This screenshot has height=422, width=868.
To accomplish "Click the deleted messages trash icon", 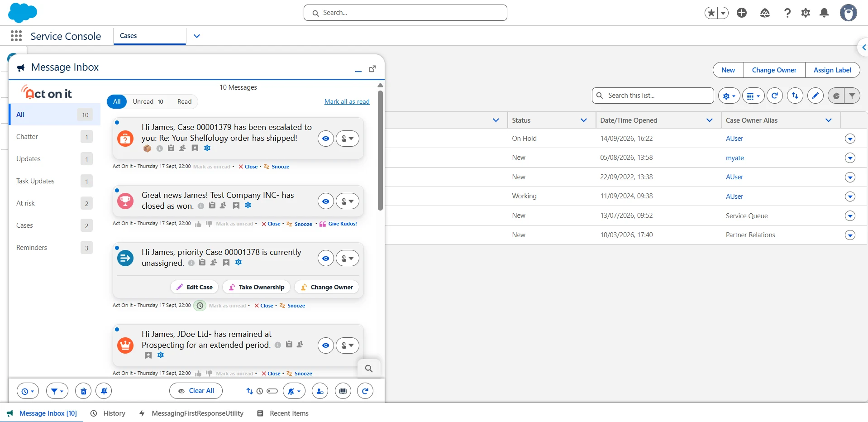I will point(83,391).
